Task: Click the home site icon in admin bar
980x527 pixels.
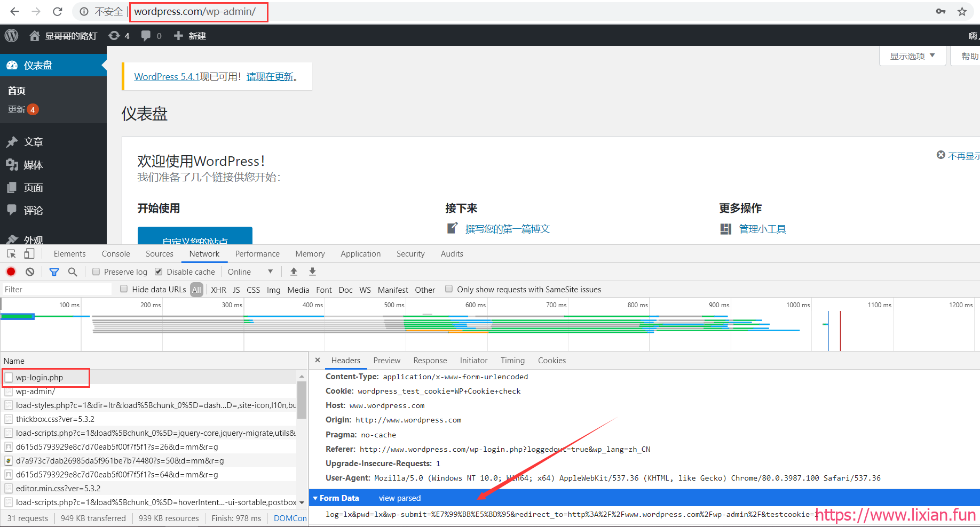Action: coord(35,36)
